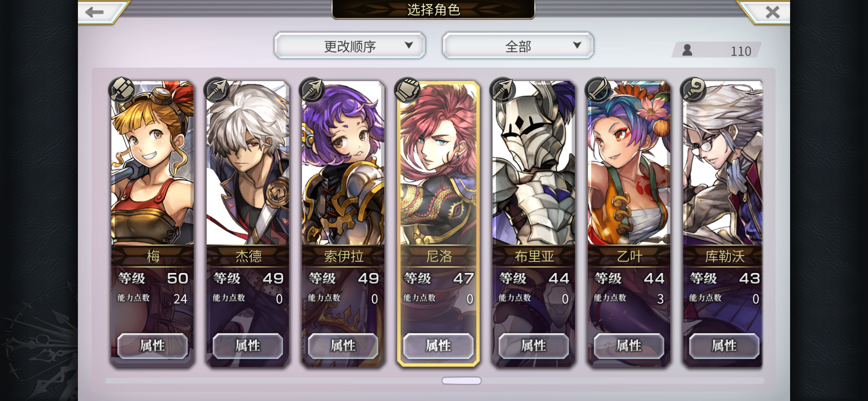Click the hammer weapon icon on 梅's card

pyautogui.click(x=121, y=89)
